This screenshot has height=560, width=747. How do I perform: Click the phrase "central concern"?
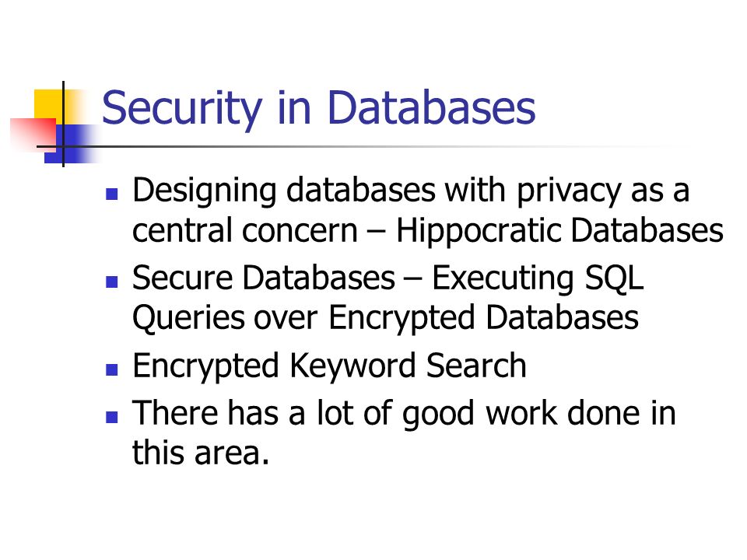(244, 231)
